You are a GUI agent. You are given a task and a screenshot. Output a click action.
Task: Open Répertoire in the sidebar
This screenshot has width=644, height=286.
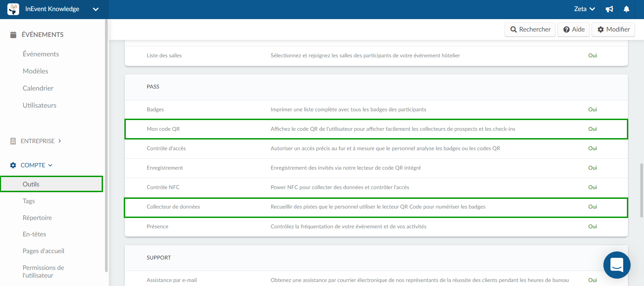(37, 218)
